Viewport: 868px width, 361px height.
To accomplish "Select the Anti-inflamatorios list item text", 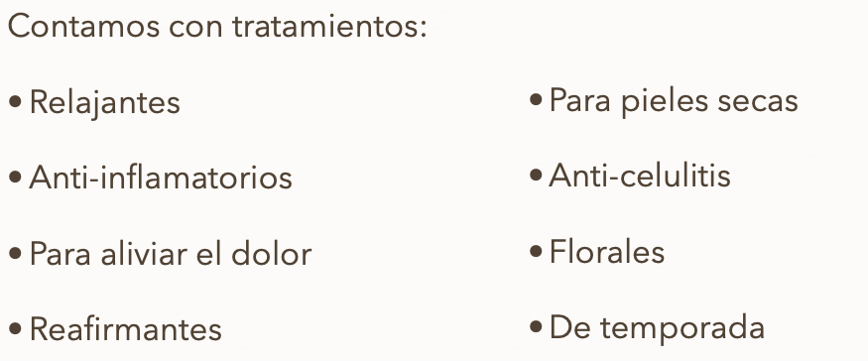I will [161, 178].
